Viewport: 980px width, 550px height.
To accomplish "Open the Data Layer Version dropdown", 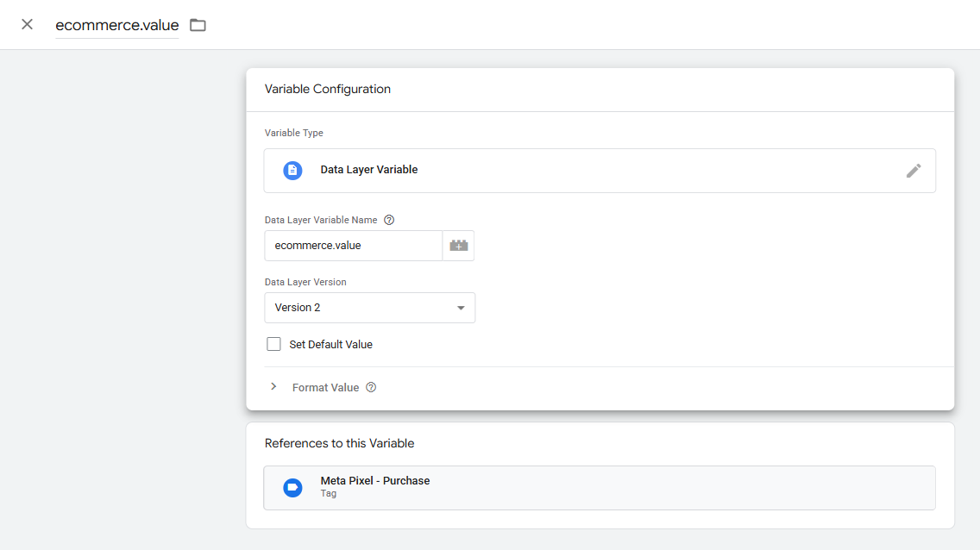I will (369, 308).
